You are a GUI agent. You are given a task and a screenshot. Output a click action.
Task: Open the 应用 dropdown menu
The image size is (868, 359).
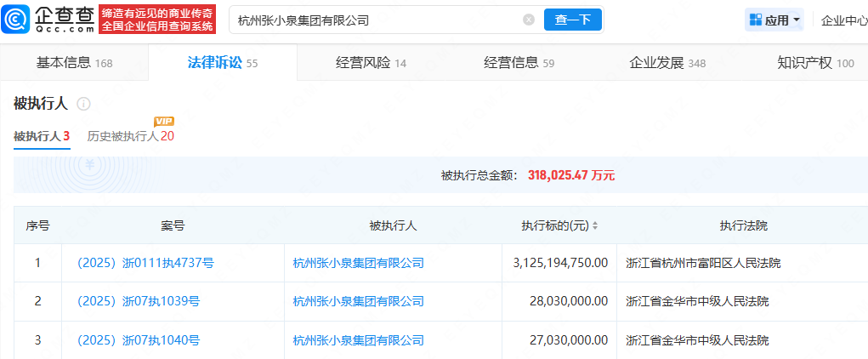pyautogui.click(x=797, y=20)
